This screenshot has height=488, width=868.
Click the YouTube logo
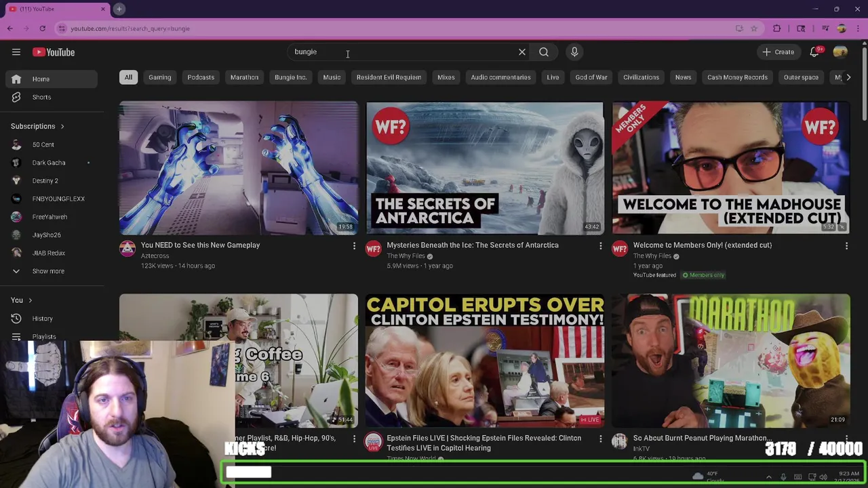coord(54,52)
